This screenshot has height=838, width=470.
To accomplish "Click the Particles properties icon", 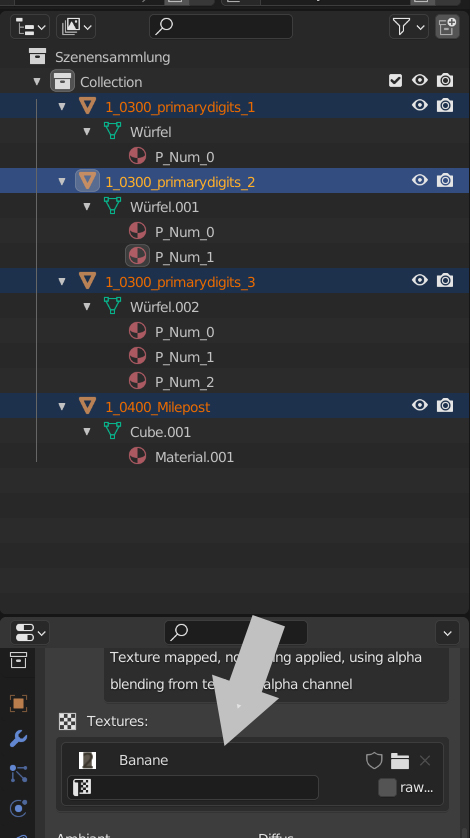I will 18,773.
